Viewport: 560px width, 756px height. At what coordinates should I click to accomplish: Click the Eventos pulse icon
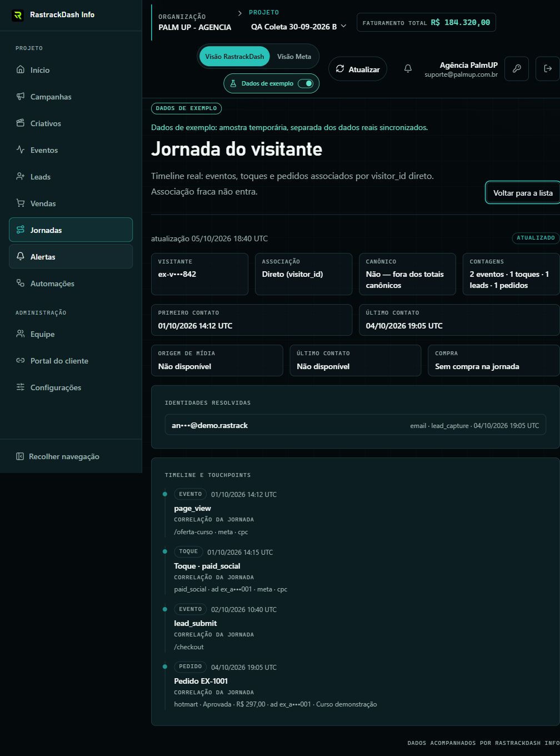click(x=21, y=150)
